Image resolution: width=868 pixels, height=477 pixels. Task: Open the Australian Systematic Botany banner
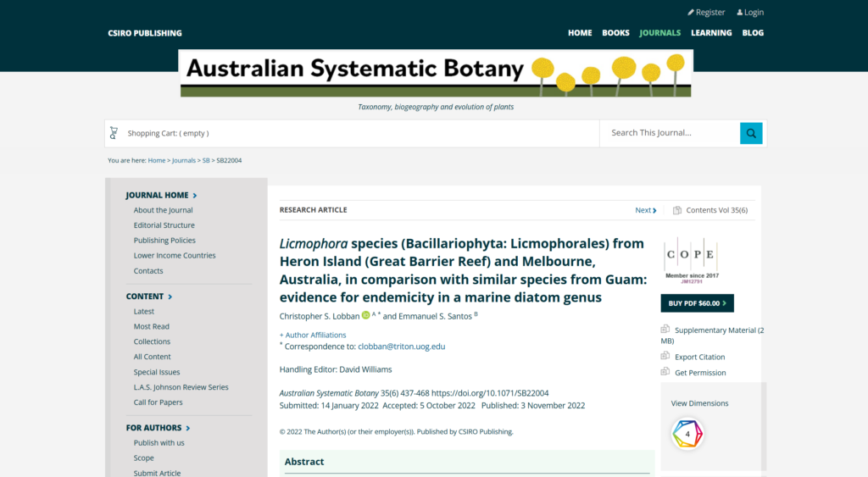(436, 74)
